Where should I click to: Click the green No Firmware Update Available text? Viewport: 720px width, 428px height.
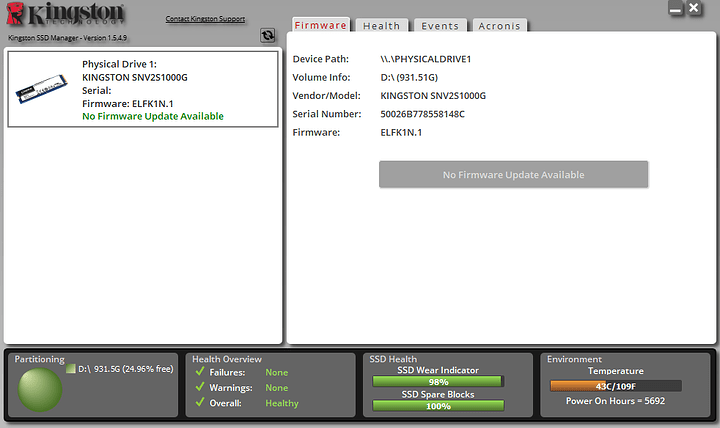(x=153, y=116)
